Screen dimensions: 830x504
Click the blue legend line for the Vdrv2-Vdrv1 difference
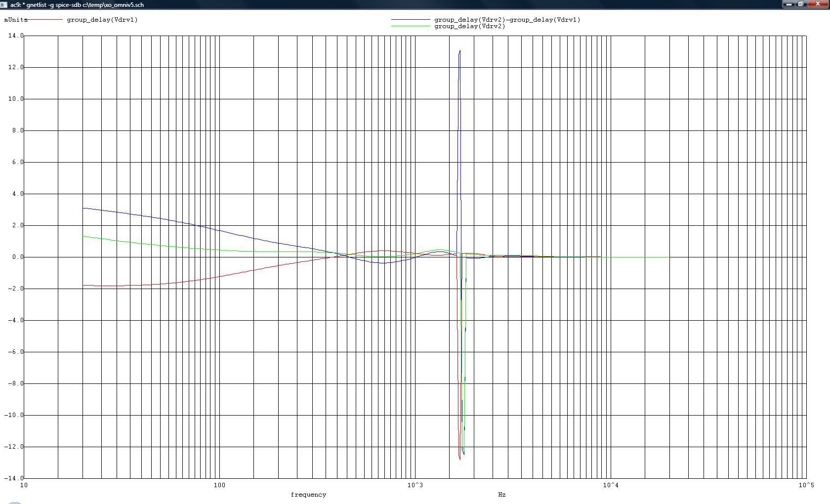pyautogui.click(x=411, y=20)
